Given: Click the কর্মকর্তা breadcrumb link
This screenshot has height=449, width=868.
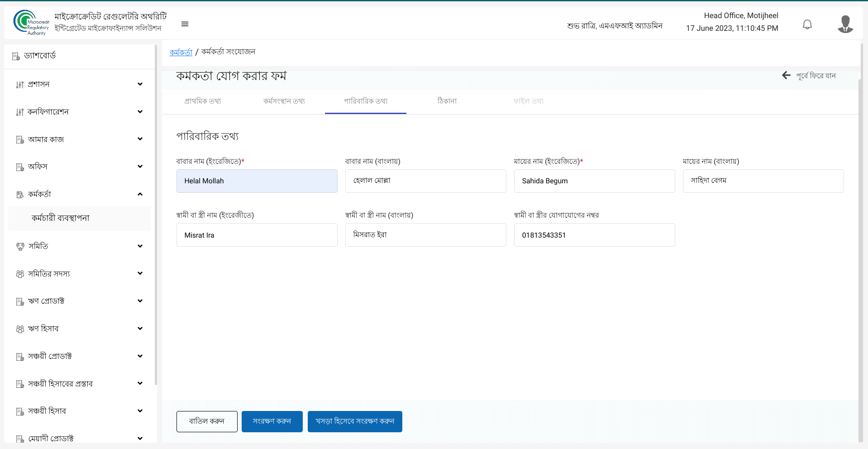Looking at the screenshot, I should [x=181, y=52].
